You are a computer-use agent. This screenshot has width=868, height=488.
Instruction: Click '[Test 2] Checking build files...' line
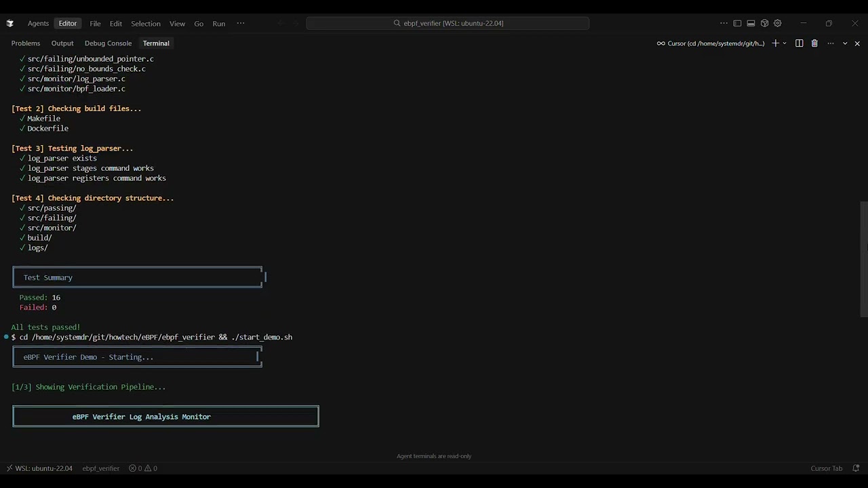click(76, 108)
